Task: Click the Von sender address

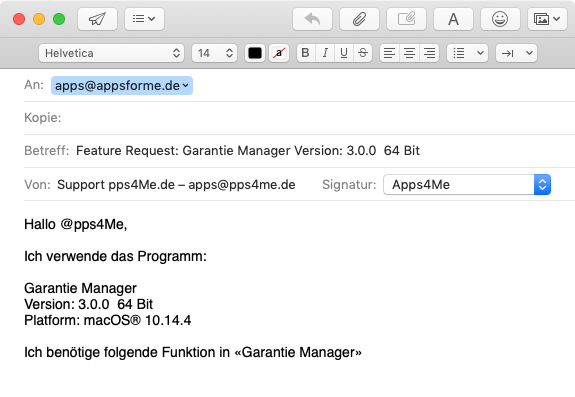Action: [176, 184]
